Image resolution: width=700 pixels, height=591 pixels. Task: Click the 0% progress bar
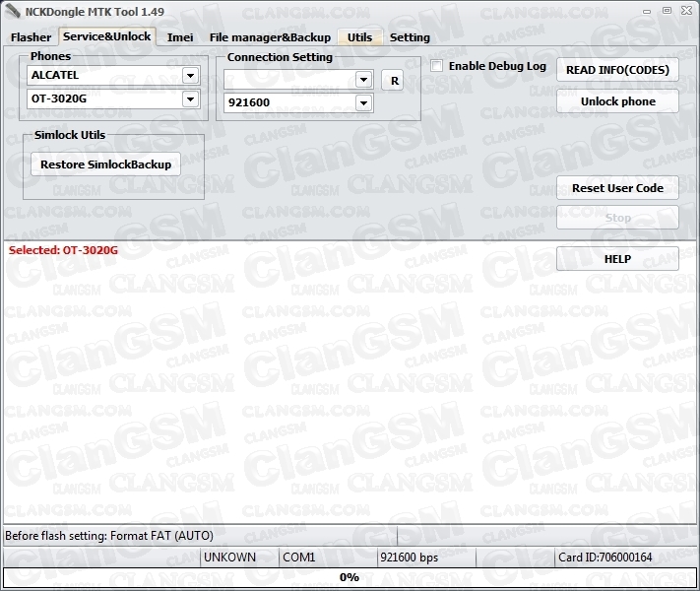pyautogui.click(x=350, y=577)
